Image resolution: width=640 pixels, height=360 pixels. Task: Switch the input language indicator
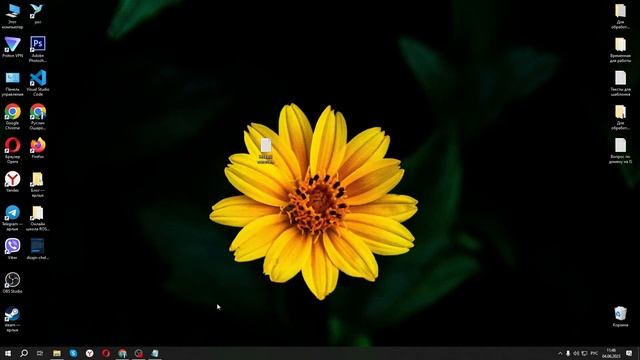[x=594, y=353]
